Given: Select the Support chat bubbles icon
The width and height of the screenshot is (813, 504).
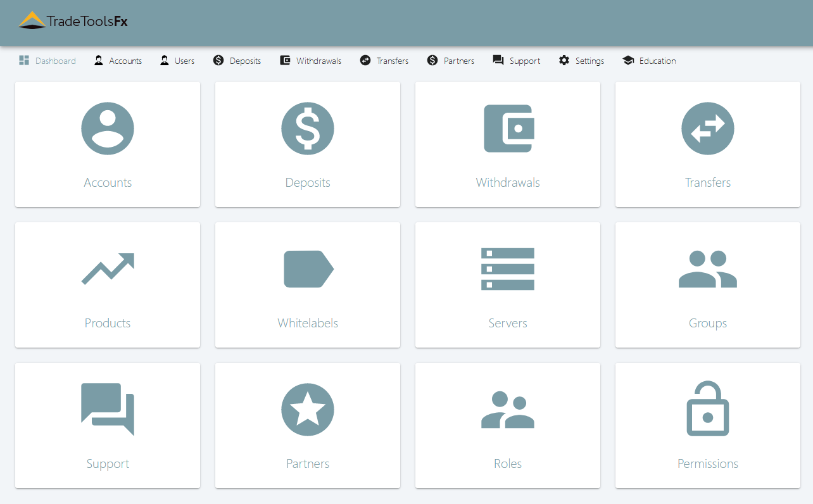Looking at the screenshot, I should click(108, 410).
